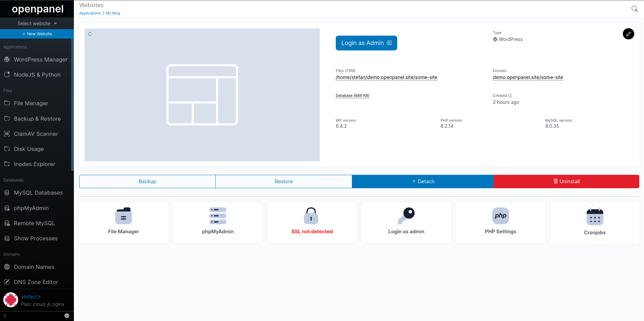Click the blue Login as Admin button
This screenshot has width=644, height=321.
(x=366, y=43)
